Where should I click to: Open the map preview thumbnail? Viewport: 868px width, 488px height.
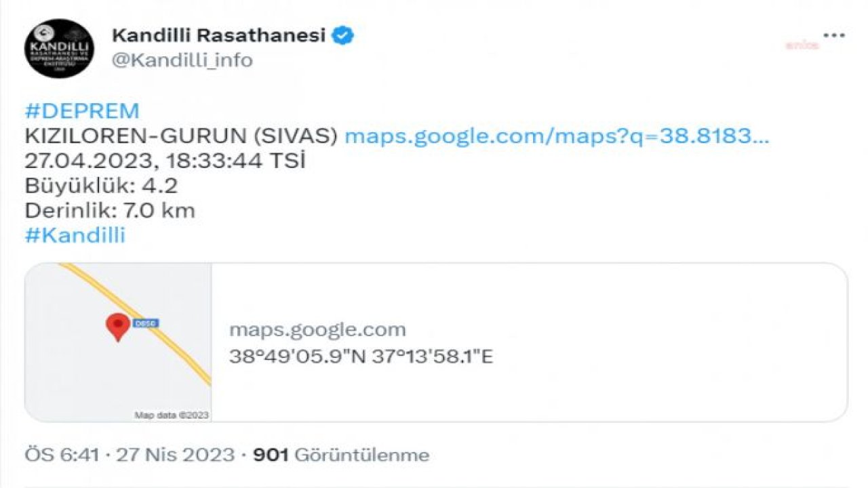pyautogui.click(x=118, y=342)
